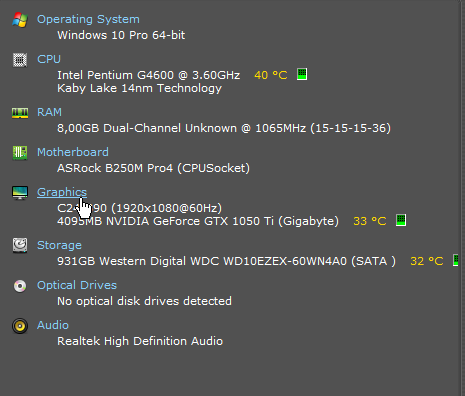Open the CPU section link
Screen dimensions: 465x396
point(49,59)
